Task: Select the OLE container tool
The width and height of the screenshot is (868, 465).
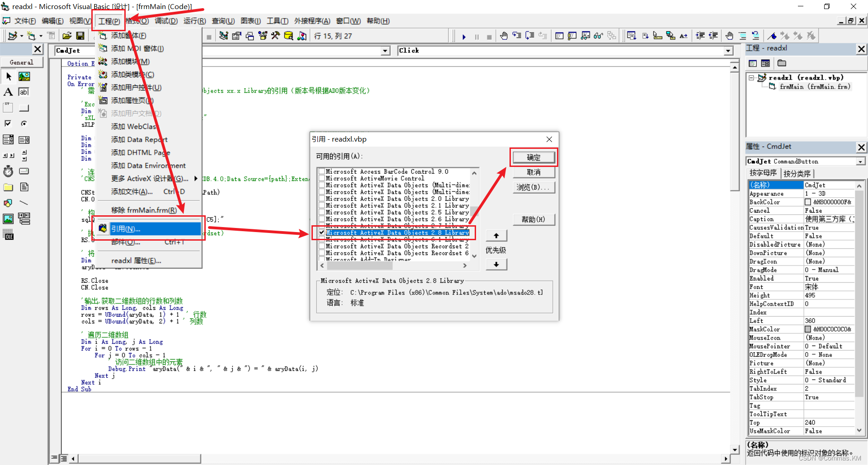Action: pos(9,235)
